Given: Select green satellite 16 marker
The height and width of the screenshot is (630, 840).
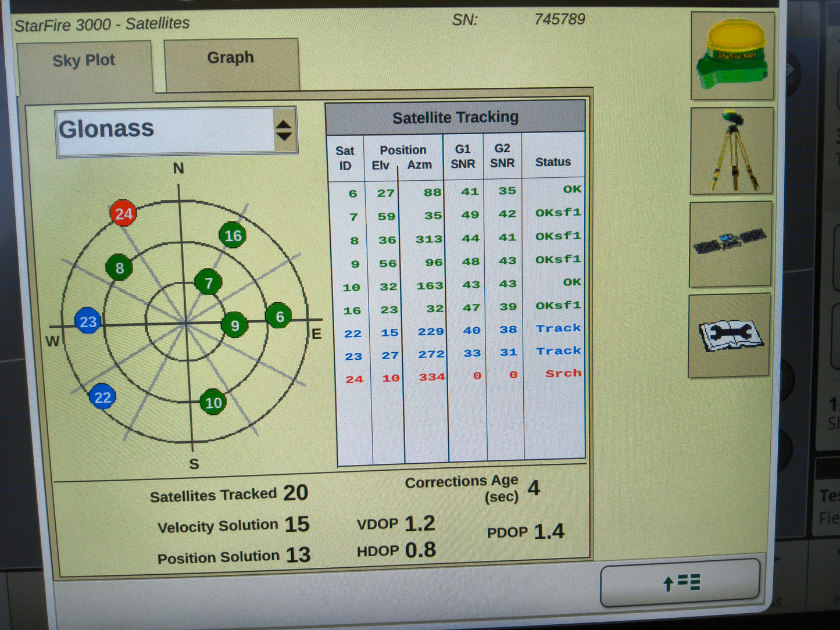Looking at the screenshot, I should pyautogui.click(x=233, y=236).
